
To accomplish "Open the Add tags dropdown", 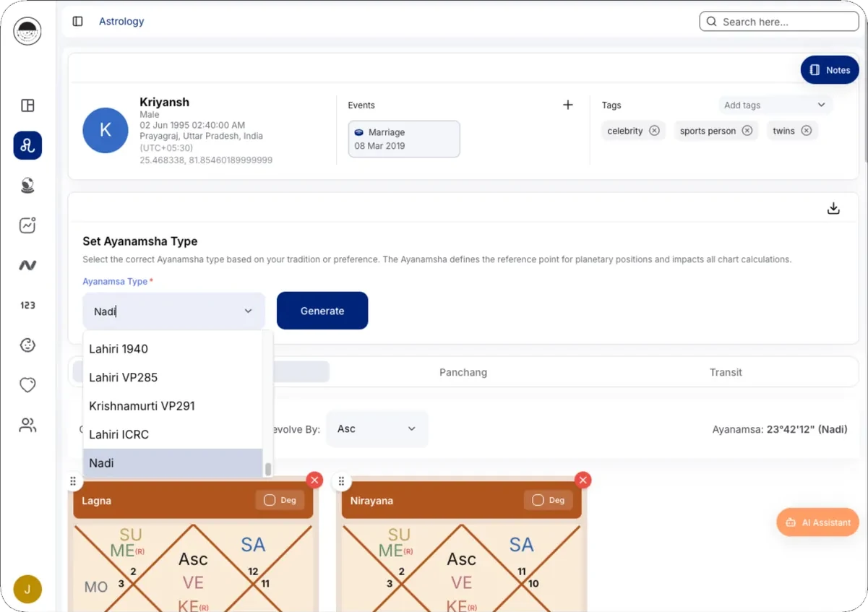I will coord(775,105).
